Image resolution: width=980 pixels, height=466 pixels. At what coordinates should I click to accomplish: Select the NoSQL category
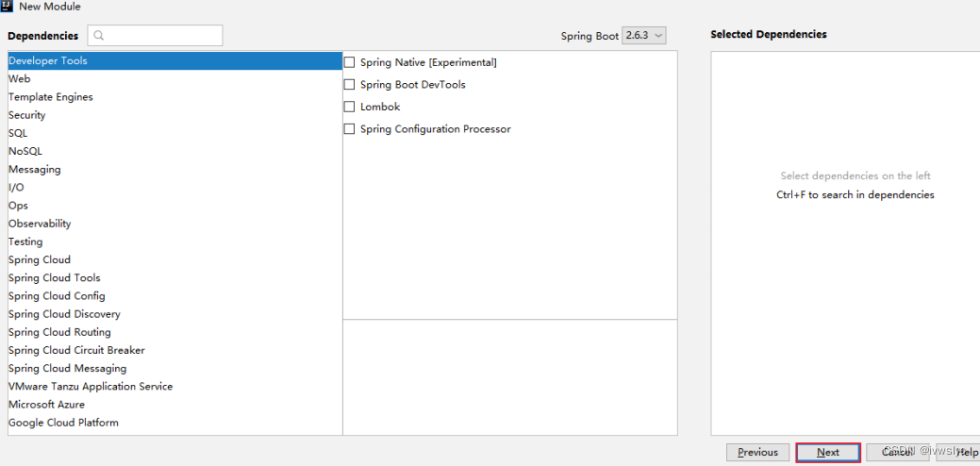point(175,152)
